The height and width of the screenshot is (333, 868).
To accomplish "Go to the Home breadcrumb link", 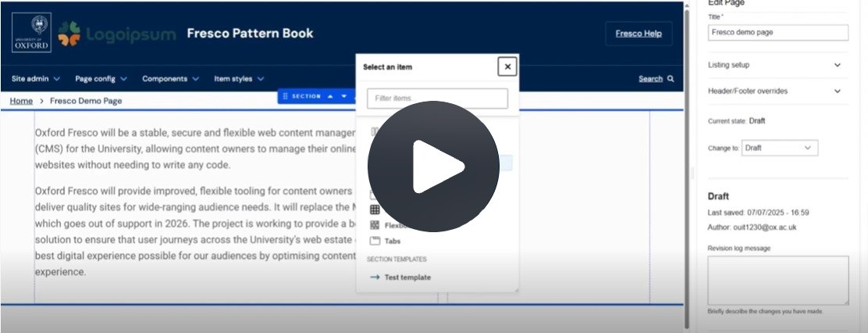I will coord(21,101).
